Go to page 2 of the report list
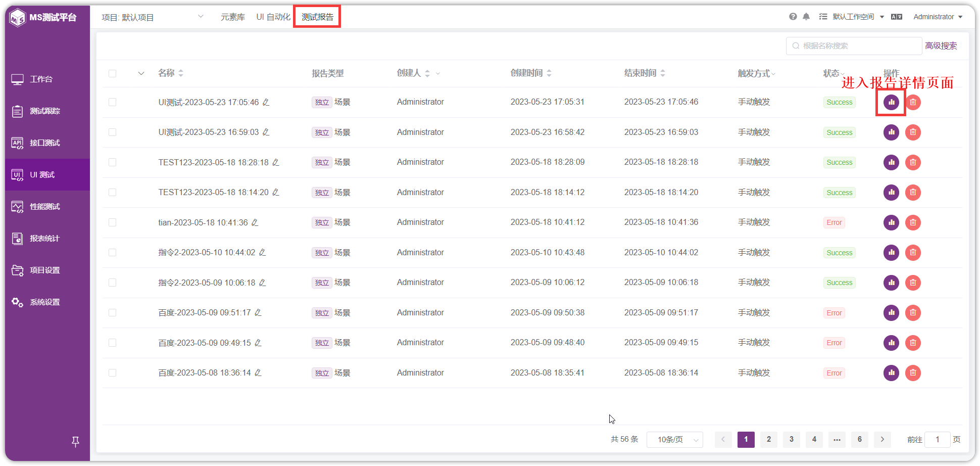Viewport: 980px width, 466px height. (x=768, y=439)
